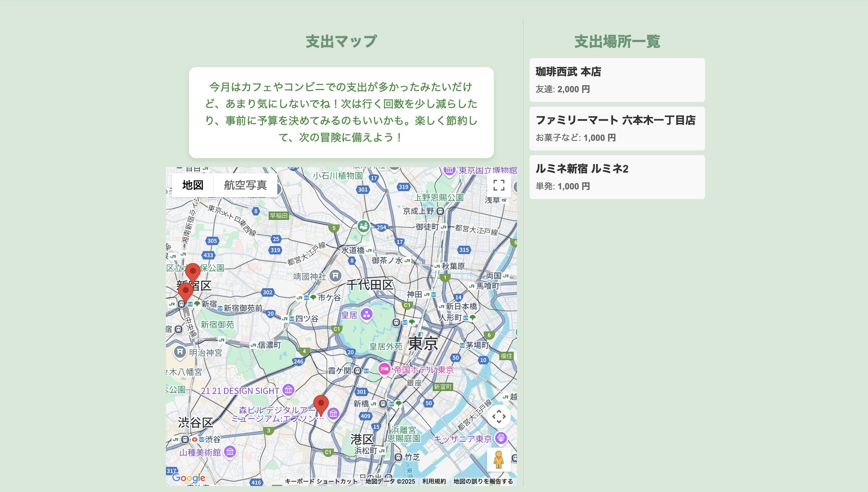
Task: Click the 御茶ノ水 station label
Action: tap(387, 260)
